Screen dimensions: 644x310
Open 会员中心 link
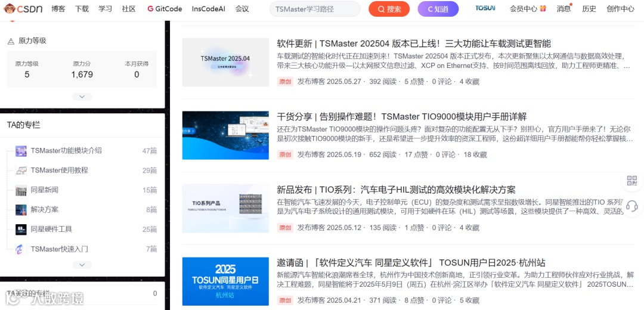[x=527, y=8]
